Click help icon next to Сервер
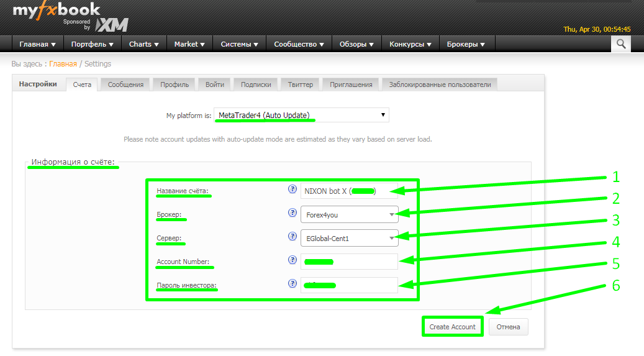Screen dimensions: 644x356 tap(292, 236)
